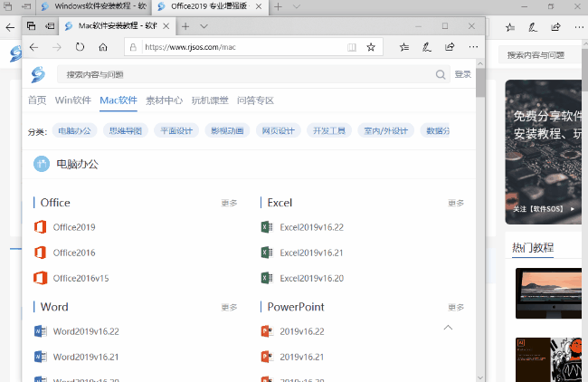Switch to Win软件 navigation tab

(x=73, y=100)
